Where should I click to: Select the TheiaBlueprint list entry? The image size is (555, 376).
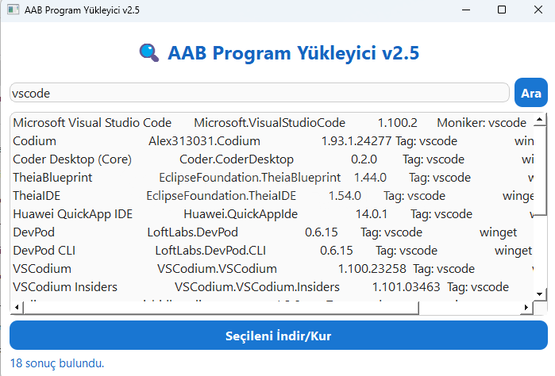(x=273, y=177)
